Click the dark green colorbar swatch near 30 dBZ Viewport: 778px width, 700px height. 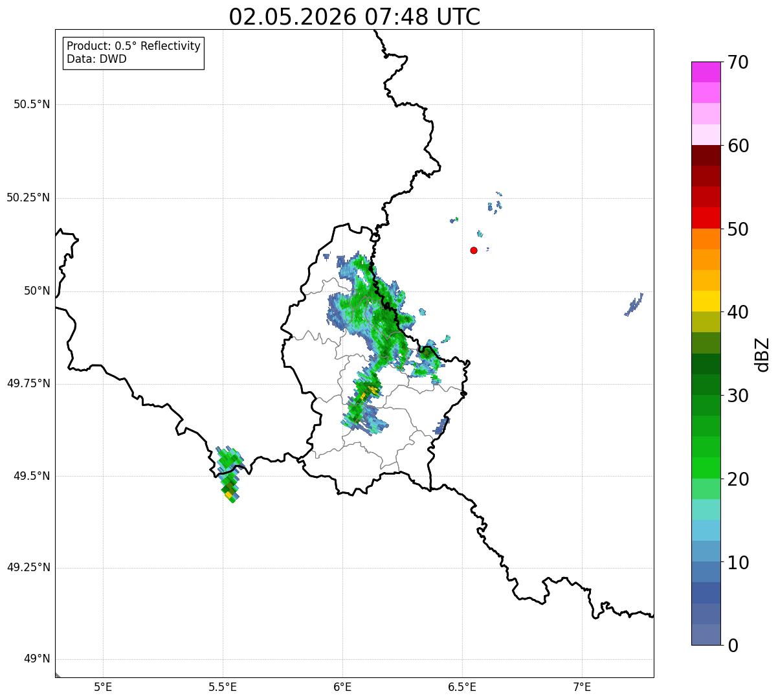(x=706, y=385)
